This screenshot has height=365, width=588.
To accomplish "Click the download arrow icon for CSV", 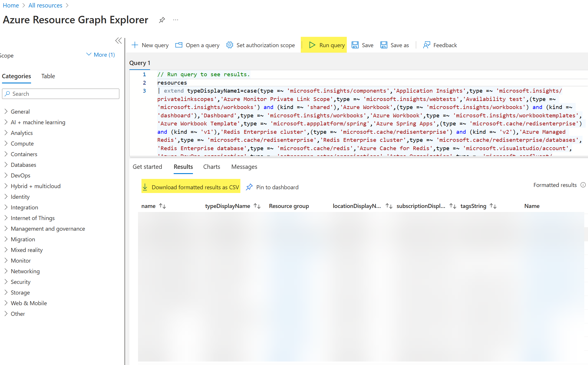I will [145, 187].
